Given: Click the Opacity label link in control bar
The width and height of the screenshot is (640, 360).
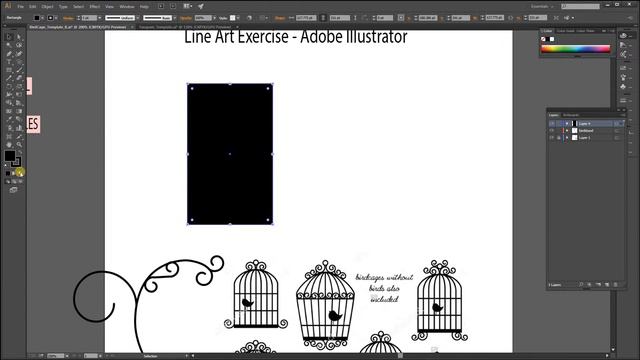Looking at the screenshot, I should point(186,18).
